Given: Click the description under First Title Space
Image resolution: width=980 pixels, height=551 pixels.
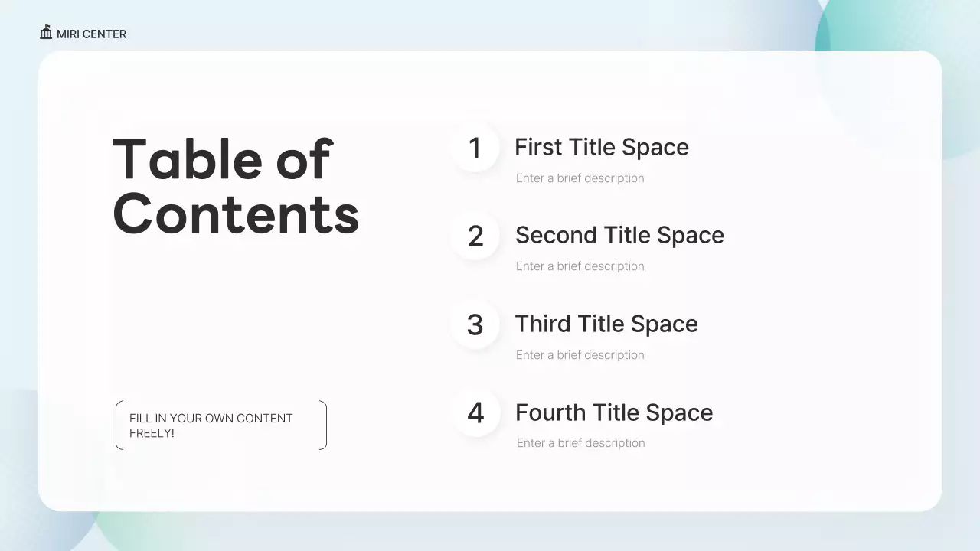Looking at the screenshot, I should [580, 178].
